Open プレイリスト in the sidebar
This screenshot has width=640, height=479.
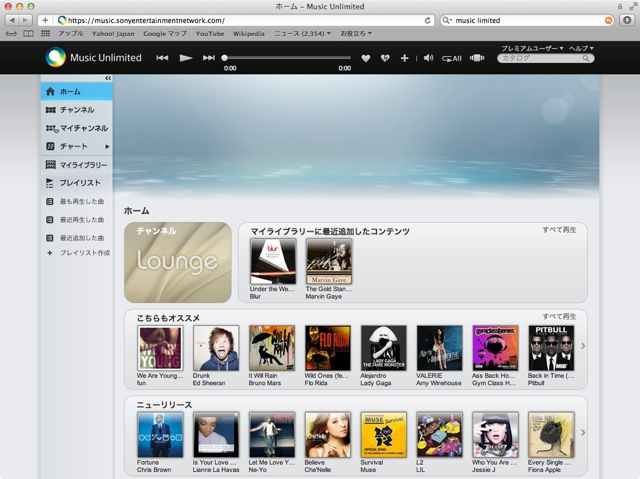pos(76,183)
